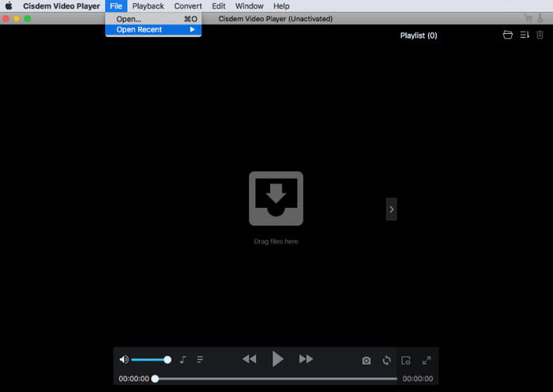The image size is (553, 392).
Task: Click the activation key icon
Action: 540,18
